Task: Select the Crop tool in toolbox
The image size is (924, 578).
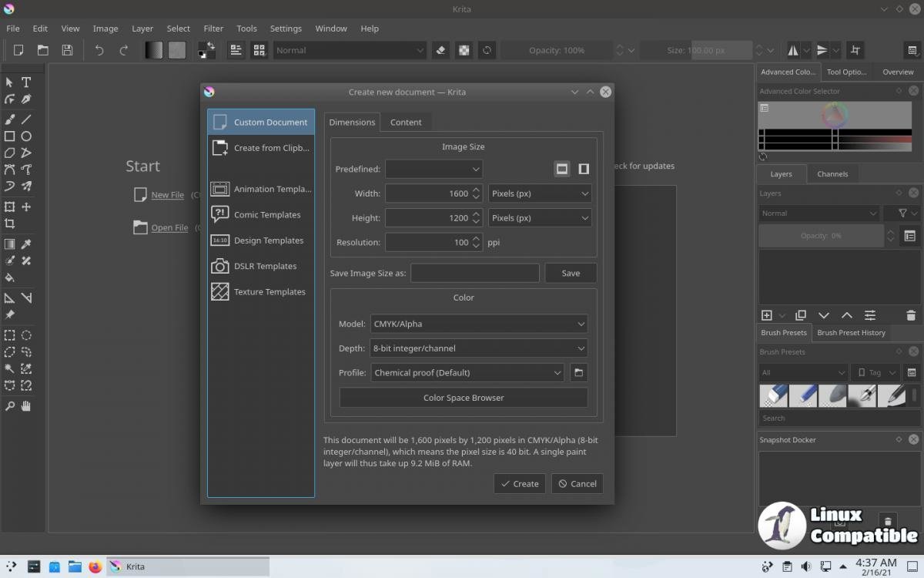Action: (x=9, y=223)
